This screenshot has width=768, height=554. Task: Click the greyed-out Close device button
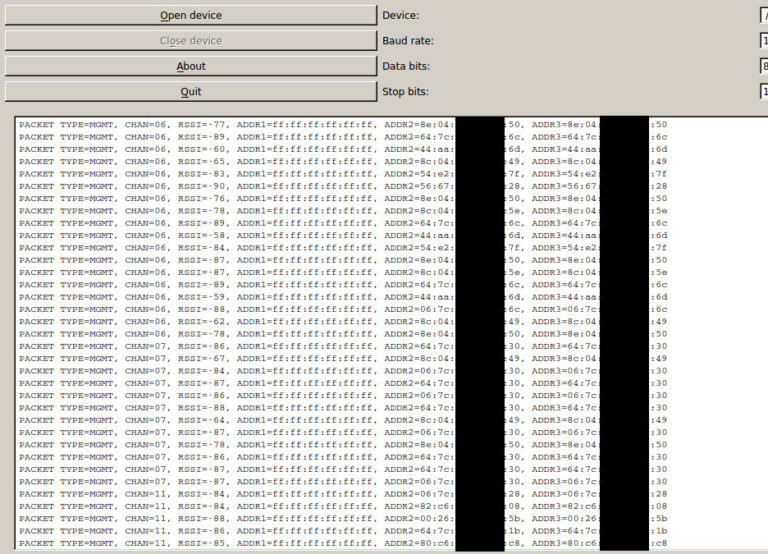190,41
